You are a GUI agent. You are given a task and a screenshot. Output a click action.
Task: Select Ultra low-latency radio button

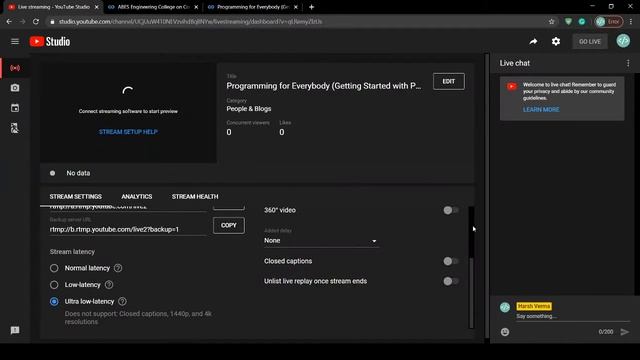(x=54, y=302)
